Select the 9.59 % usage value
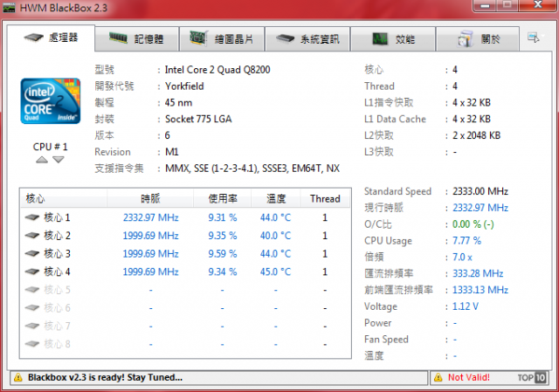Screen dimensions: 559x392 pos(223,254)
